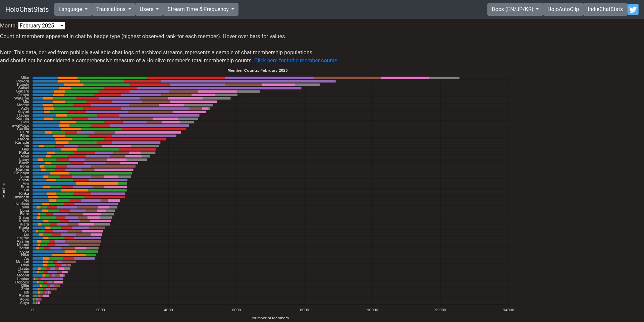Click the Twitter bird icon

[633, 9]
